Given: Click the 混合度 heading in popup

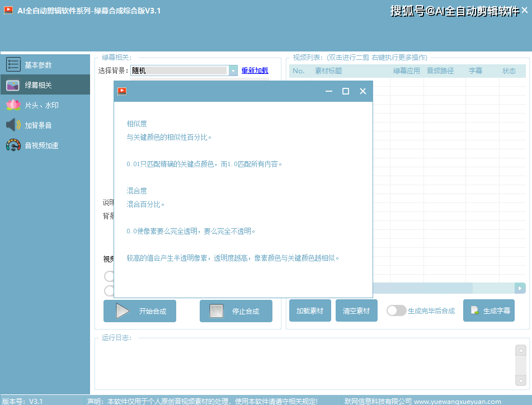Looking at the screenshot, I should [x=136, y=191].
